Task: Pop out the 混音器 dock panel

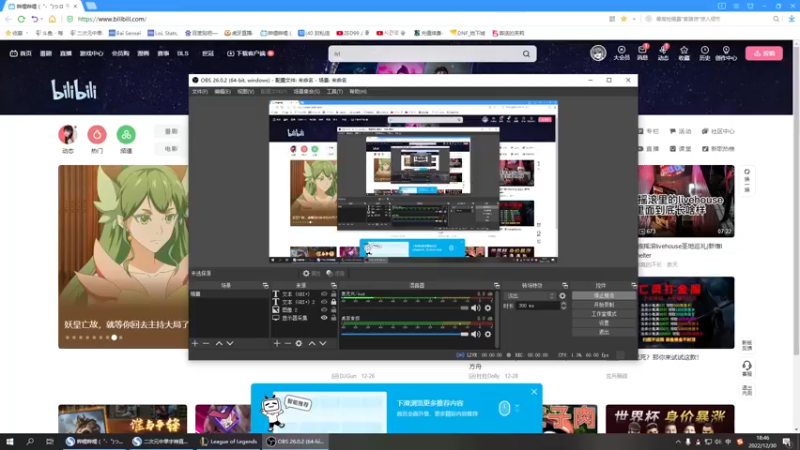Action: [x=496, y=285]
